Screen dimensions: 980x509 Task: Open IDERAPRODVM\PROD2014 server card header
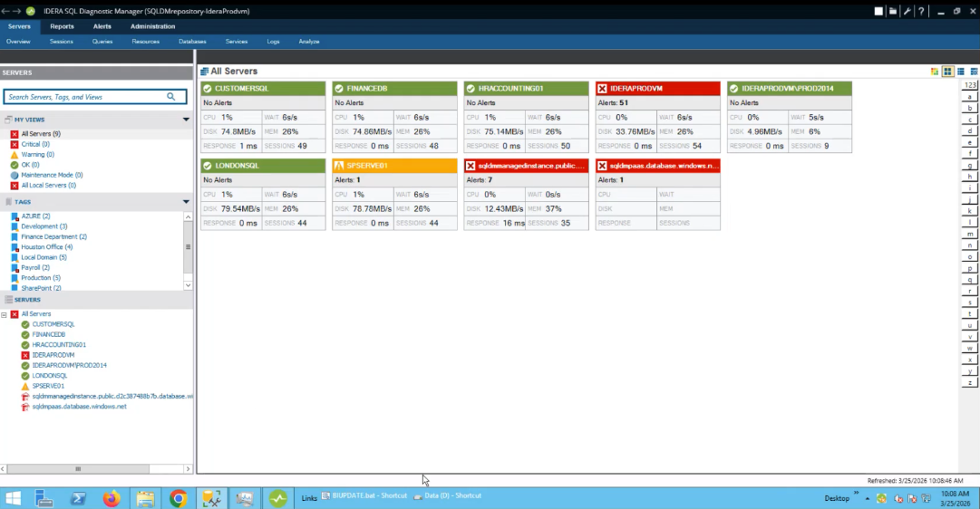pos(790,89)
